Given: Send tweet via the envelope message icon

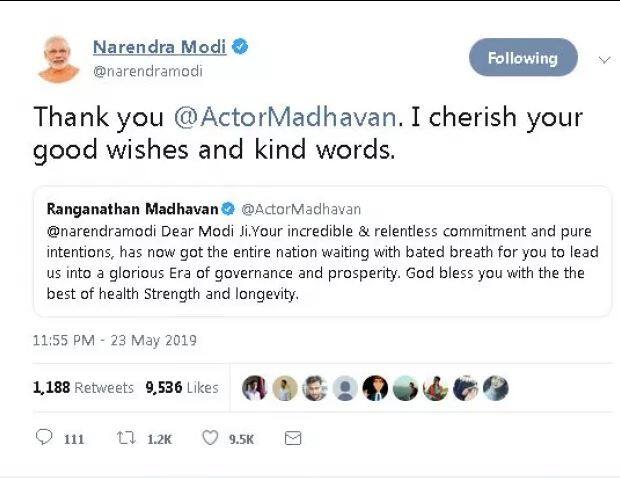Looking at the screenshot, I should 292,438.
